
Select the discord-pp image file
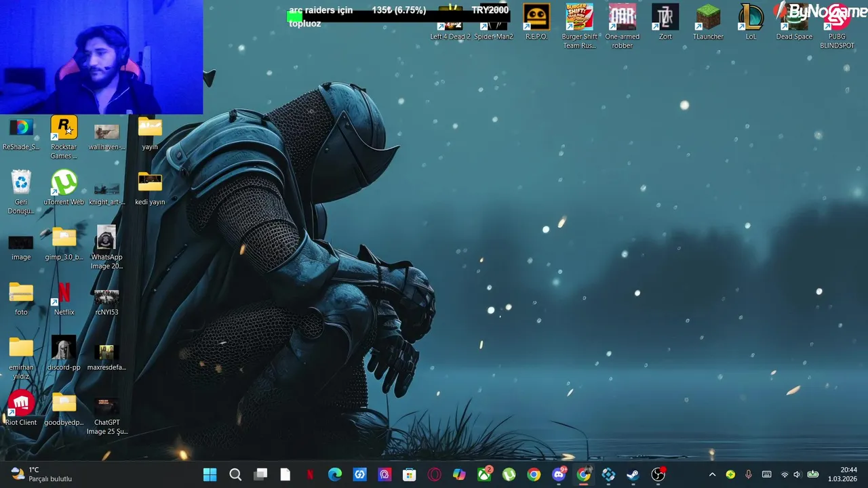64,354
